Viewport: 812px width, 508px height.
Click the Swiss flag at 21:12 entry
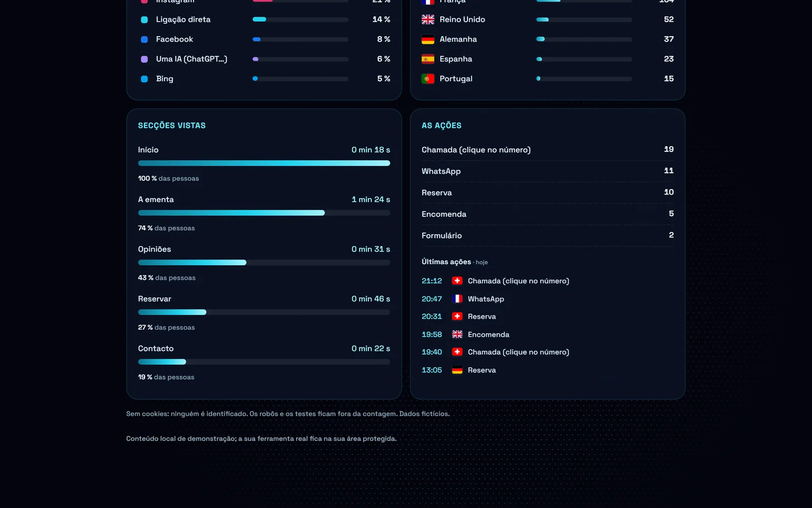pyautogui.click(x=457, y=281)
